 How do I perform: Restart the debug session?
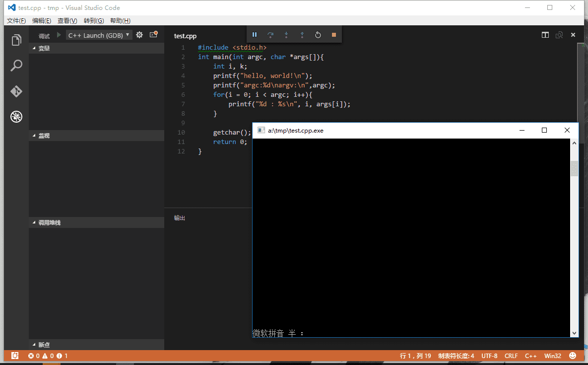point(318,35)
